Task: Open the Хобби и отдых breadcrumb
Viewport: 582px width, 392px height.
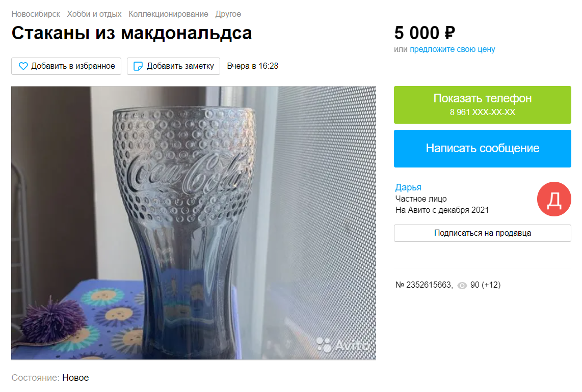Action: coord(94,14)
